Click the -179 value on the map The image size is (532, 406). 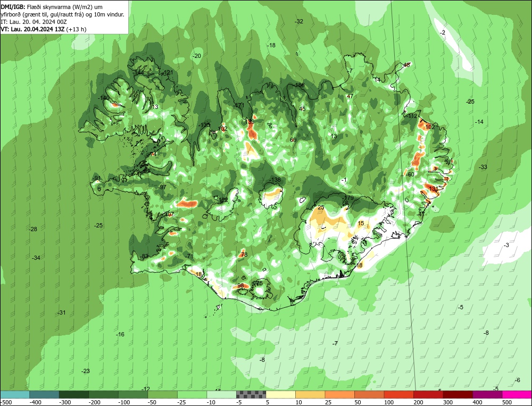click(x=348, y=198)
